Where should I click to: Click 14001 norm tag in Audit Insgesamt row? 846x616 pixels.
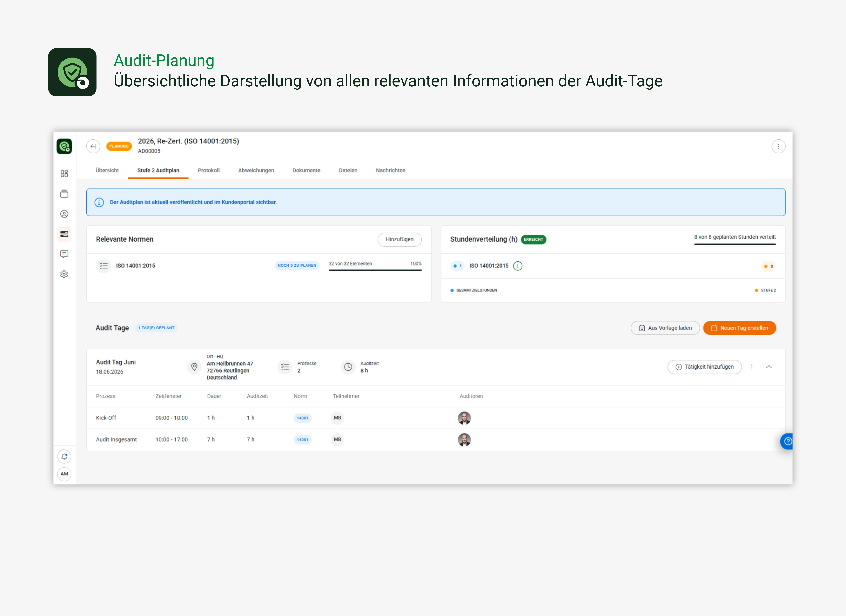coord(302,440)
